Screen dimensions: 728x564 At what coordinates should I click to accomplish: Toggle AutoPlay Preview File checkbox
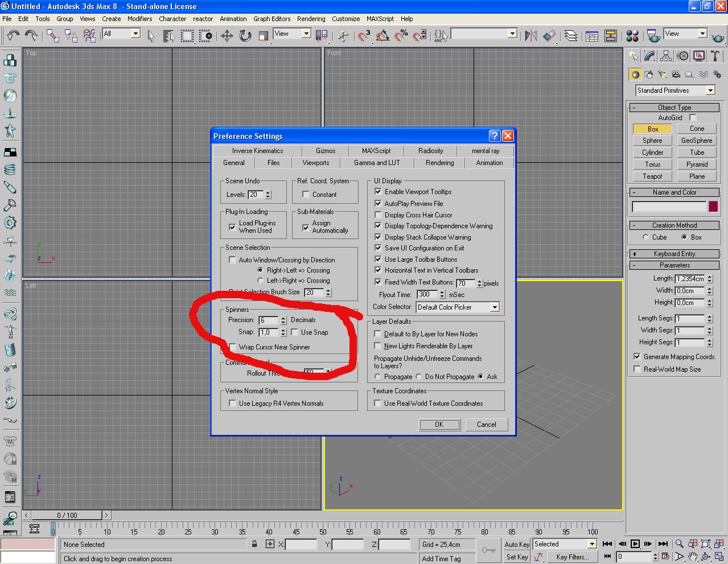point(378,203)
